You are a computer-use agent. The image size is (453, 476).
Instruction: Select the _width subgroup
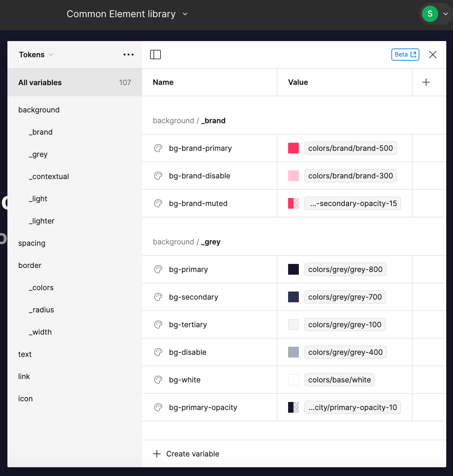tap(40, 332)
